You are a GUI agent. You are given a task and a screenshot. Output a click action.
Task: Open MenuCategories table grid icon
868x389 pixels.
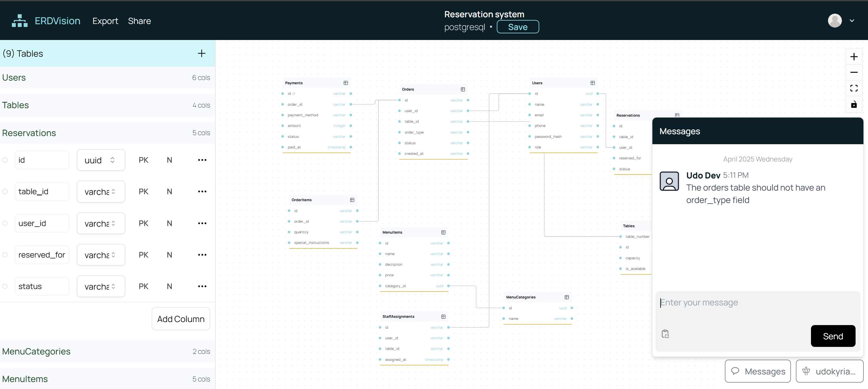click(x=567, y=297)
